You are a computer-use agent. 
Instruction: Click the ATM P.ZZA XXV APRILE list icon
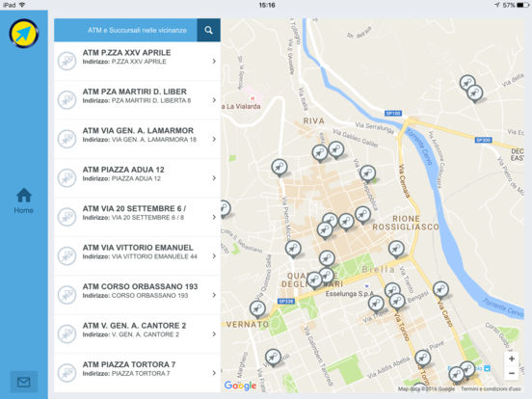click(66, 61)
